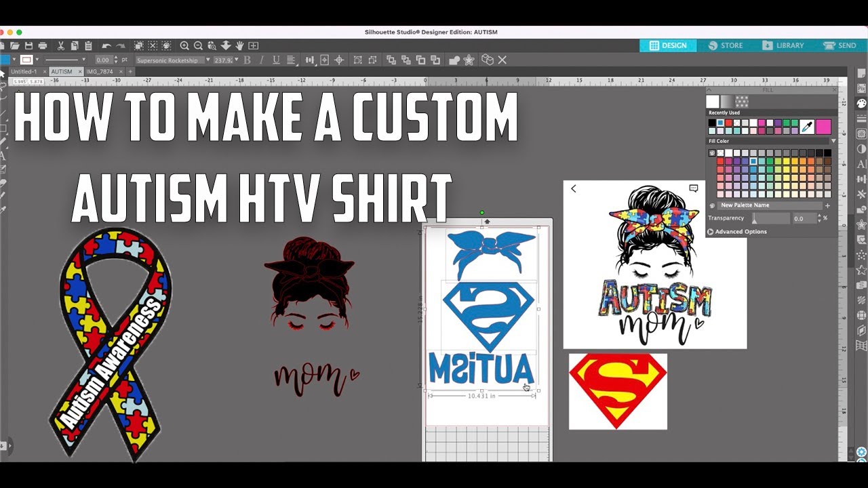The image size is (868, 488).
Task: Expand the Fill Color palette dropdown
Action: [833, 141]
